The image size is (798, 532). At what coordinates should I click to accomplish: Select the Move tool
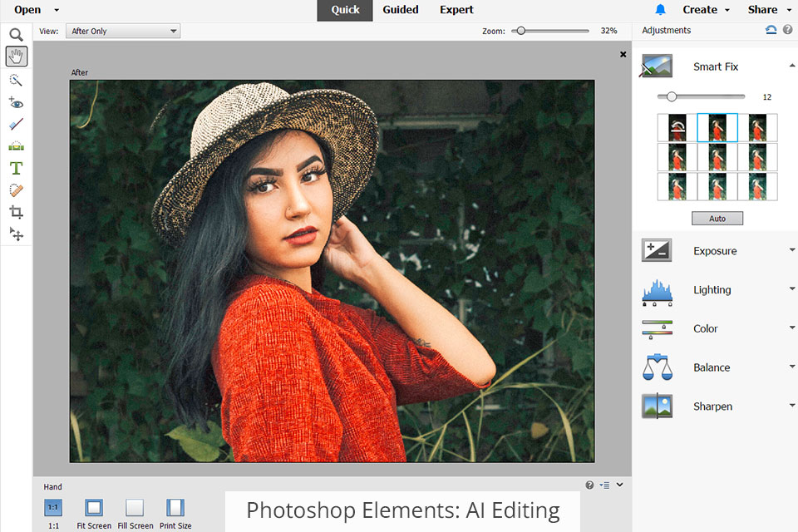click(17, 234)
